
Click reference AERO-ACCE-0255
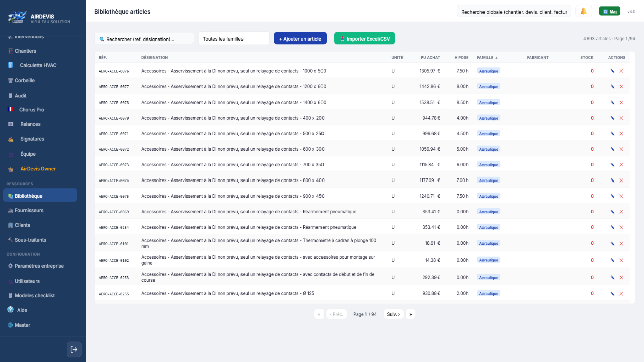click(114, 294)
